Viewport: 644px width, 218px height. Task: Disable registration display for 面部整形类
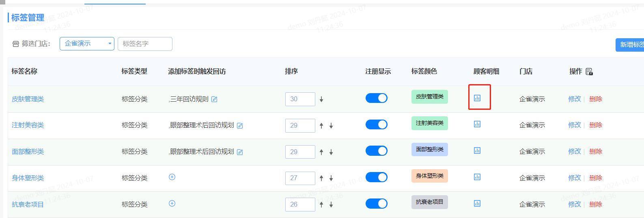coord(376,151)
